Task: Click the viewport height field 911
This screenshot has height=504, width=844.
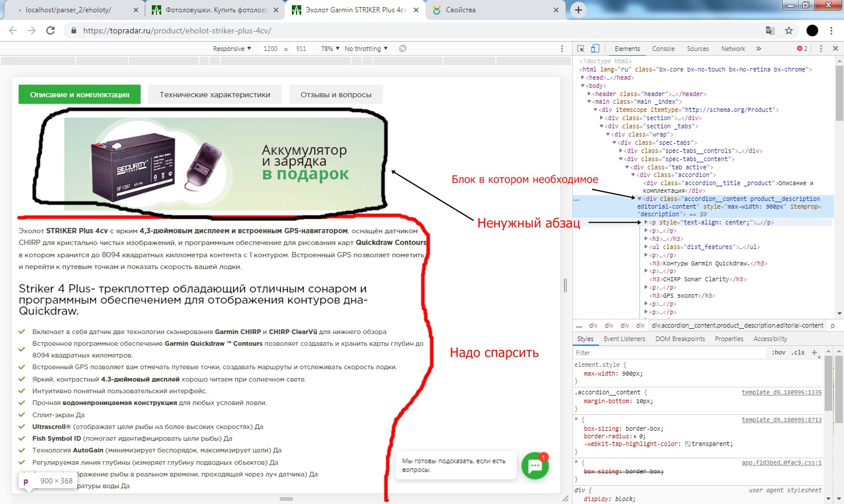Action: pos(301,49)
